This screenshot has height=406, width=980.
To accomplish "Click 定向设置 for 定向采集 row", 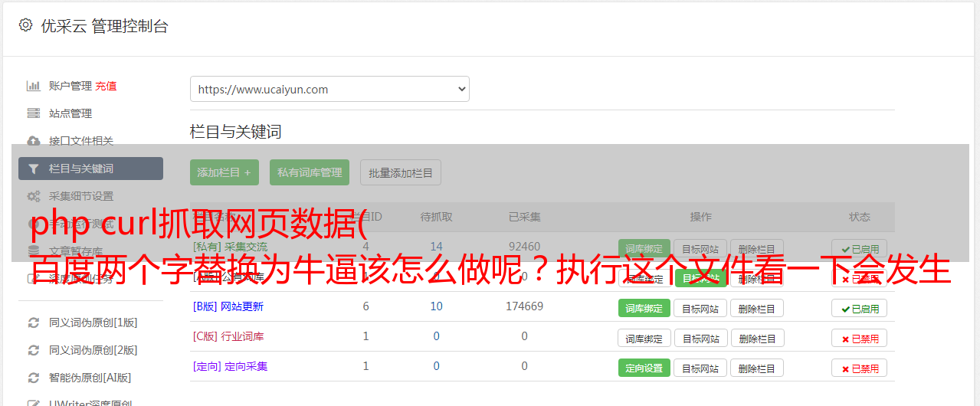I will point(644,368).
